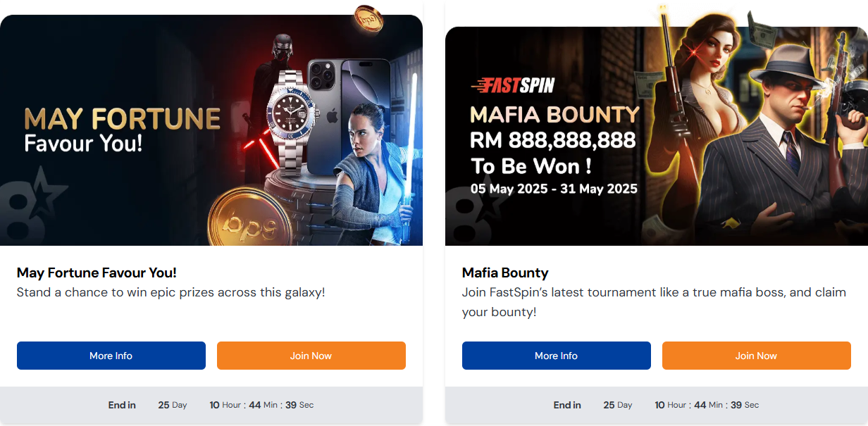Open More Info for May Fortune Favour You
This screenshot has width=868, height=426.
pos(111,356)
